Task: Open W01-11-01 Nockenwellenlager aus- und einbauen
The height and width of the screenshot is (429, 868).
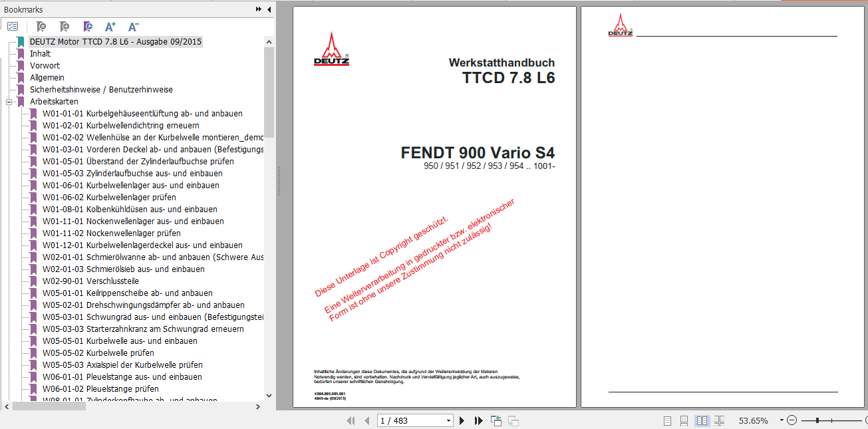Action: (x=133, y=221)
